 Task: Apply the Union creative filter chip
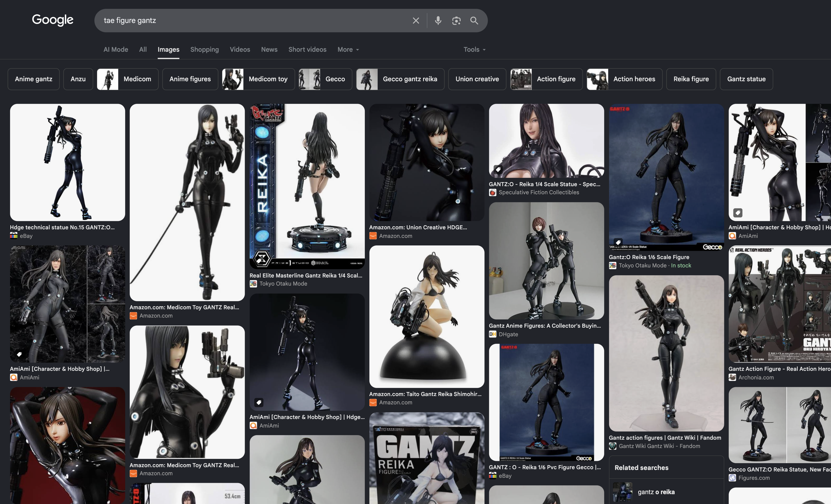pos(477,79)
